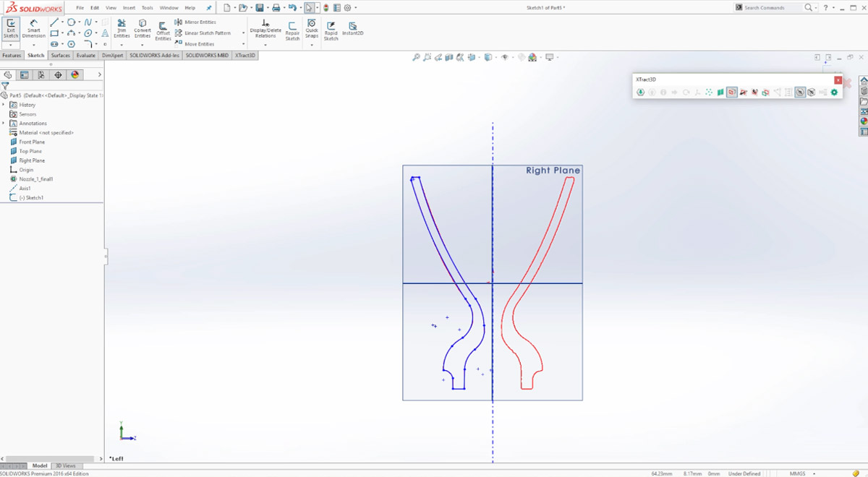The height and width of the screenshot is (477, 868).
Task: Click Zoom to Fit in heads-up toolbar
Action: (416, 56)
